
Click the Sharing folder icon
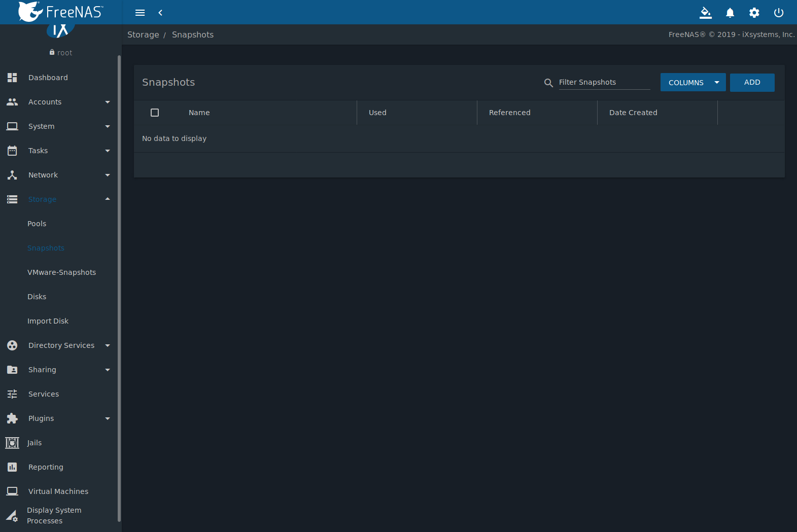click(x=12, y=370)
